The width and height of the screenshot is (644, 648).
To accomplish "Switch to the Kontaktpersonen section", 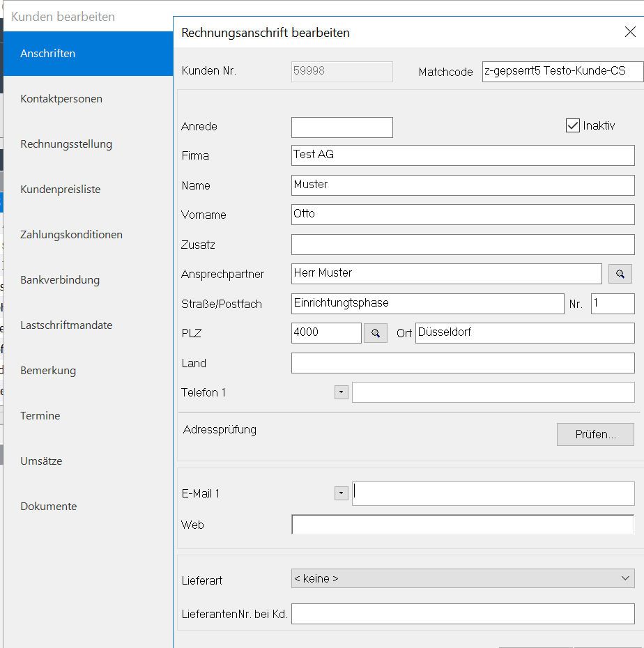I will [61, 99].
